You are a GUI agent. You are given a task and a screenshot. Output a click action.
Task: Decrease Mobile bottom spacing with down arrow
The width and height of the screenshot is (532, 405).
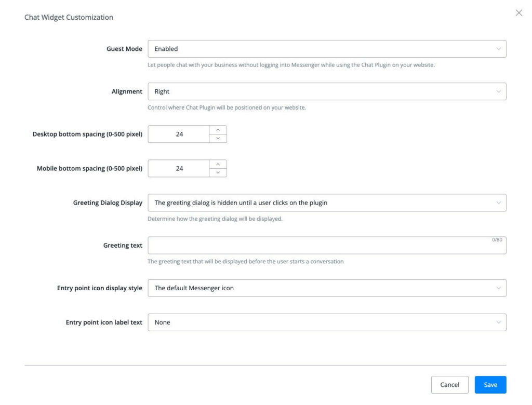click(218, 172)
